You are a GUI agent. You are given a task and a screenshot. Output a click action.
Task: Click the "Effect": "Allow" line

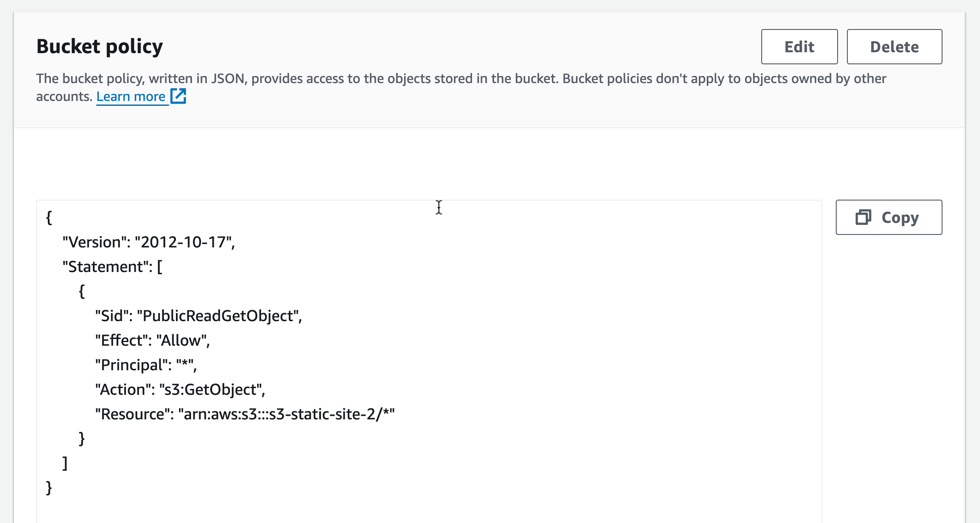152,340
